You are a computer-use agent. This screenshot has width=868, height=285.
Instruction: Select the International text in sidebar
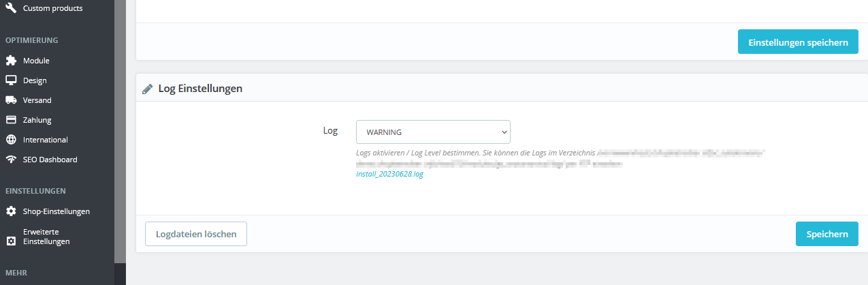pos(45,140)
